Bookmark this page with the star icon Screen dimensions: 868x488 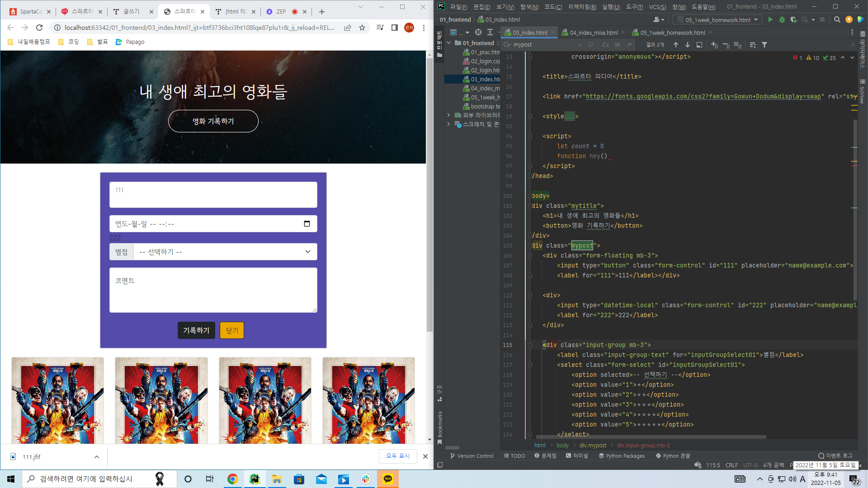362,28
